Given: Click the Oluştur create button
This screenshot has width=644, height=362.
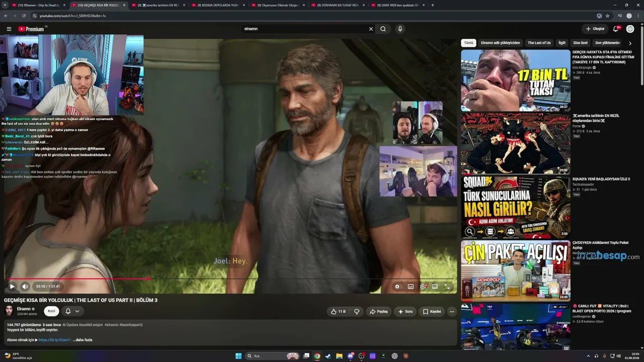Looking at the screenshot, I should click(595, 29).
